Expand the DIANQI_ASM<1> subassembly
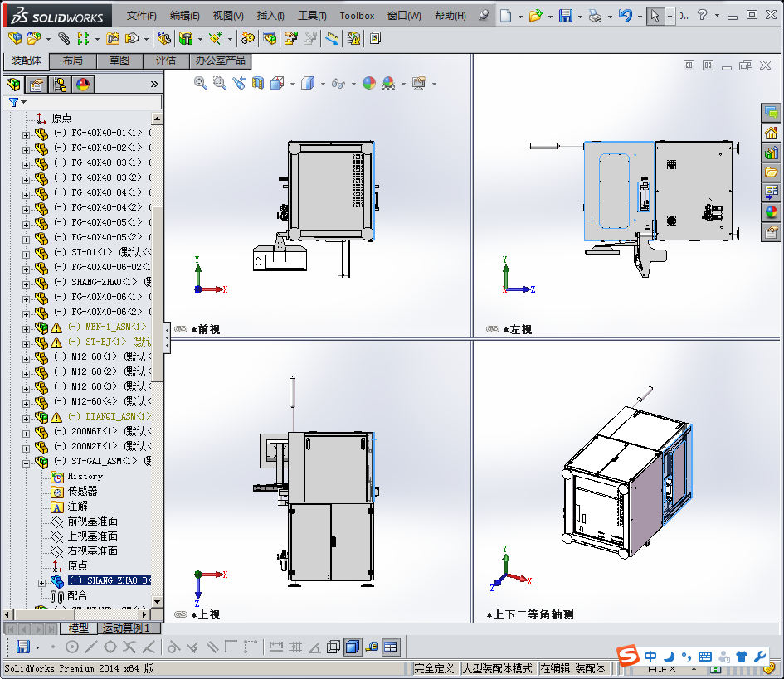The image size is (784, 679). [26, 419]
